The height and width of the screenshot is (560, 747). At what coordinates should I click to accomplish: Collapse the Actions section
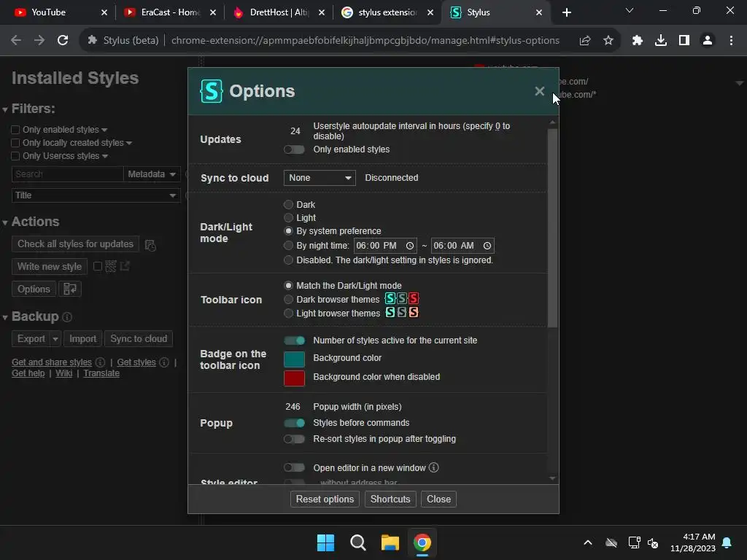[x=5, y=222]
